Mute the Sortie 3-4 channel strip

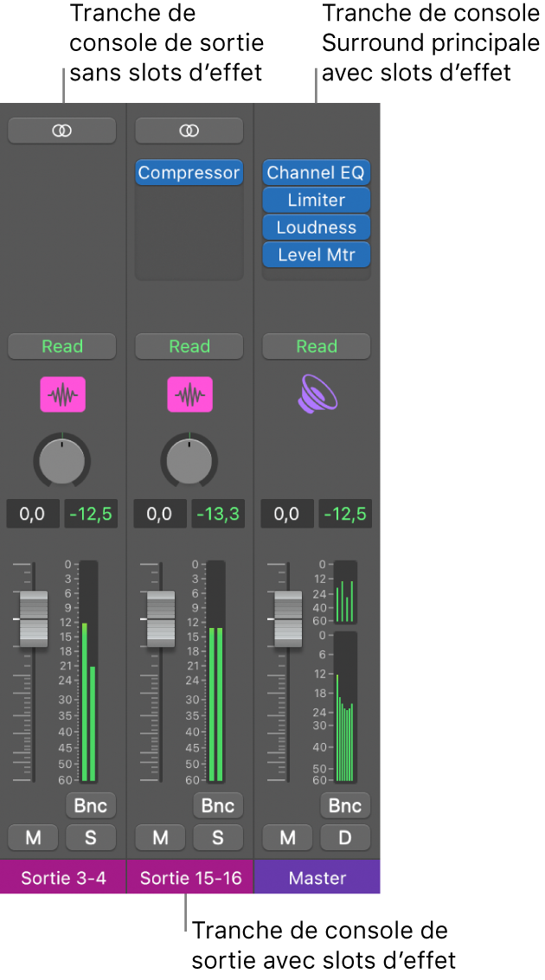[x=34, y=837]
